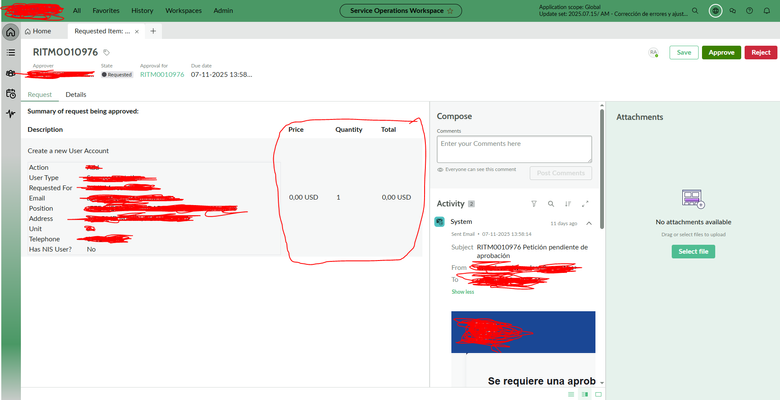
Task: Click the email Subject text RITM0010976 Petición
Action: (x=532, y=251)
